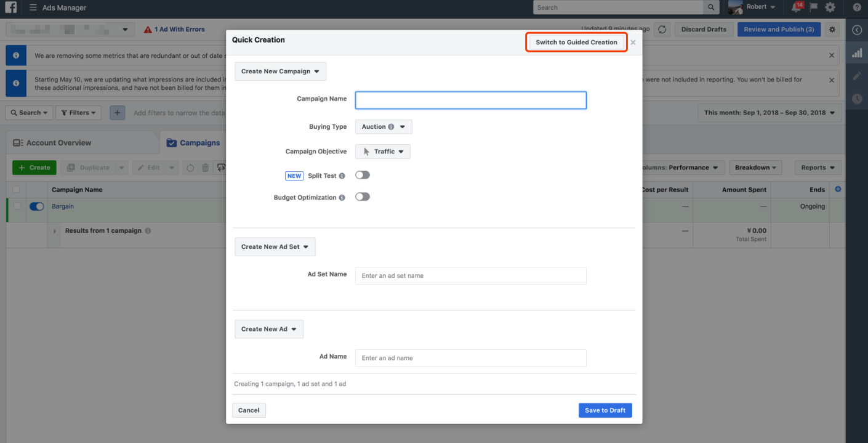Dismiss the metrics removal notice banner

pos(832,55)
